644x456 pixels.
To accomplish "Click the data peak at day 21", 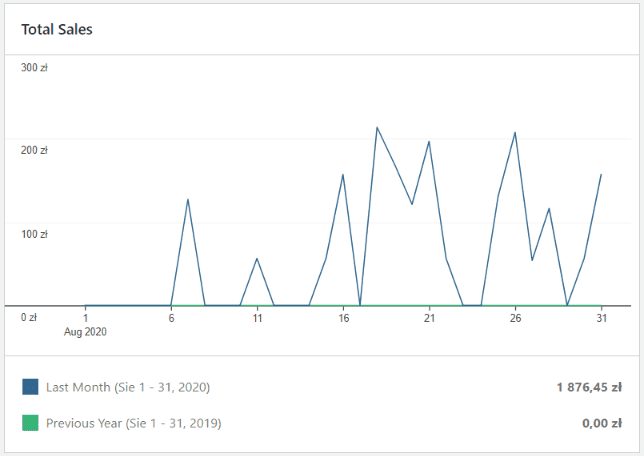I will pyautogui.click(x=429, y=141).
